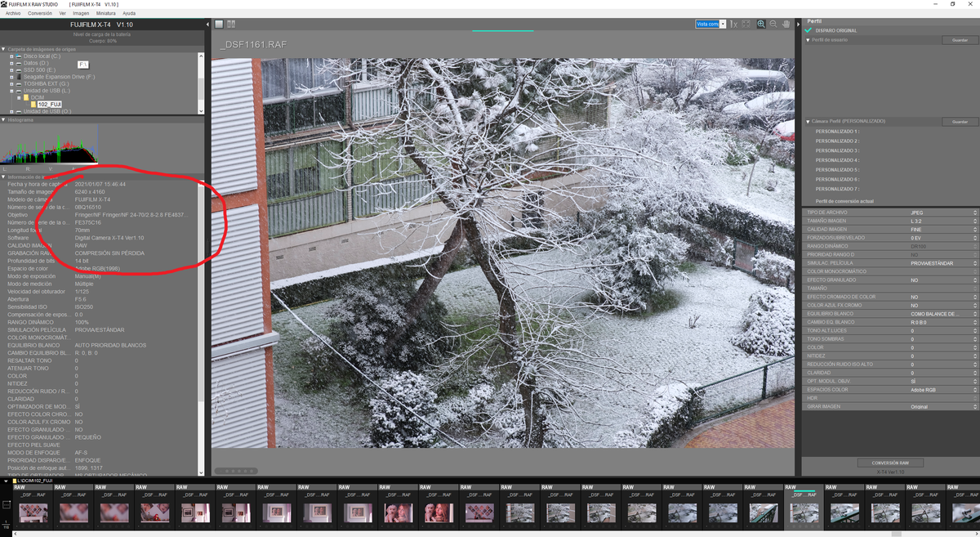This screenshot has width=980, height=537.
Task: Toggle the DISPARO ORIGINAL checkmark
Action: [x=808, y=31]
